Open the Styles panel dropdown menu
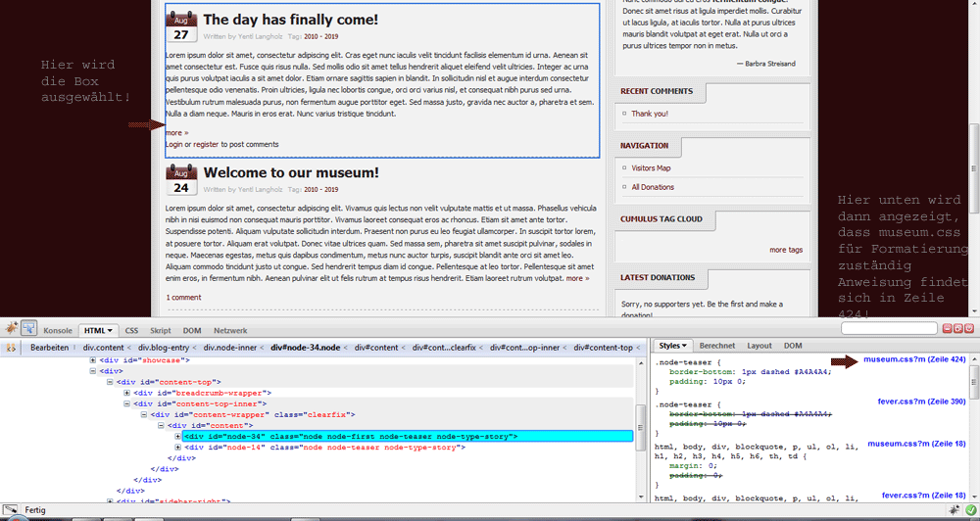 tap(672, 346)
